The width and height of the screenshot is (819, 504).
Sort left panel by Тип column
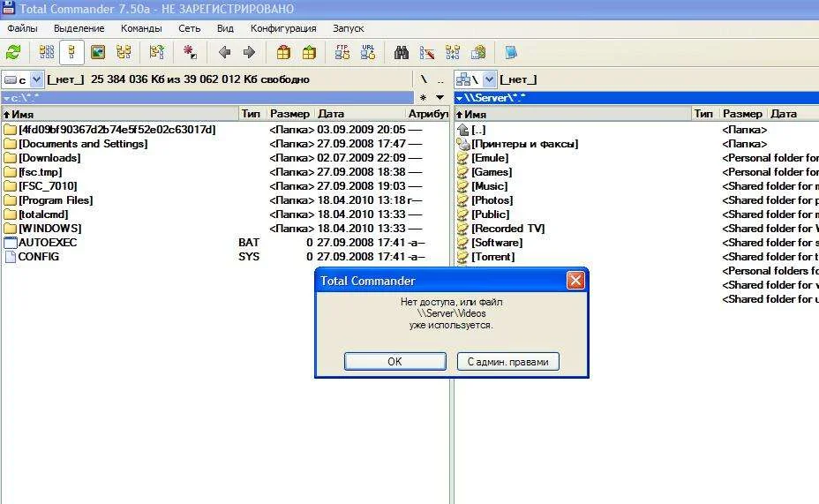[x=252, y=114]
